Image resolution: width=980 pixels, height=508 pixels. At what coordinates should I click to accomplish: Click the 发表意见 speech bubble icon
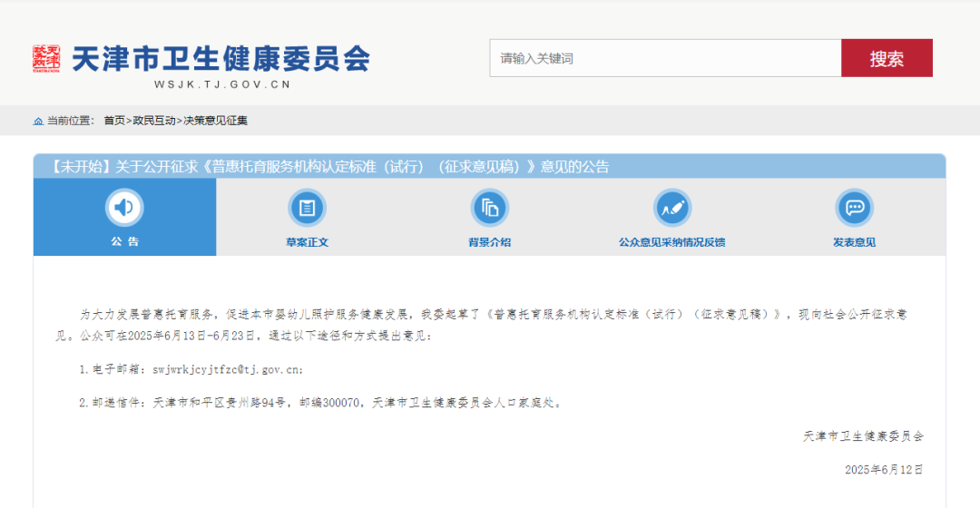pos(855,208)
